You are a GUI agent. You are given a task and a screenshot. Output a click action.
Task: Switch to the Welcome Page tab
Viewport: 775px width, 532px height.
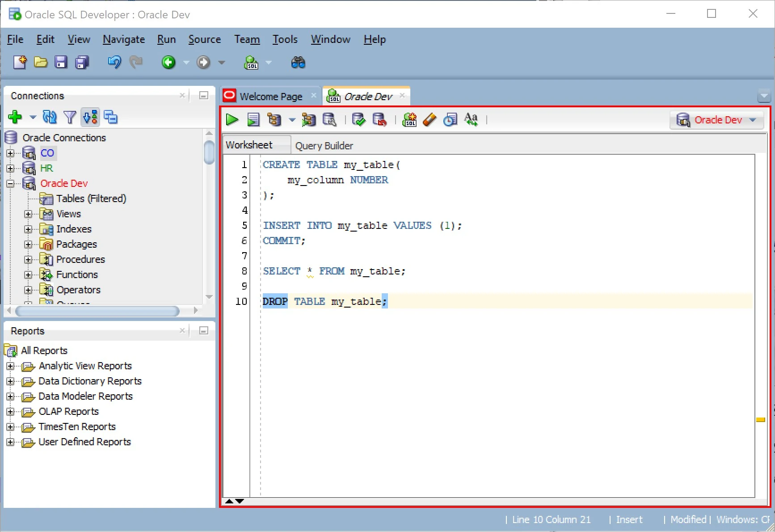click(271, 96)
